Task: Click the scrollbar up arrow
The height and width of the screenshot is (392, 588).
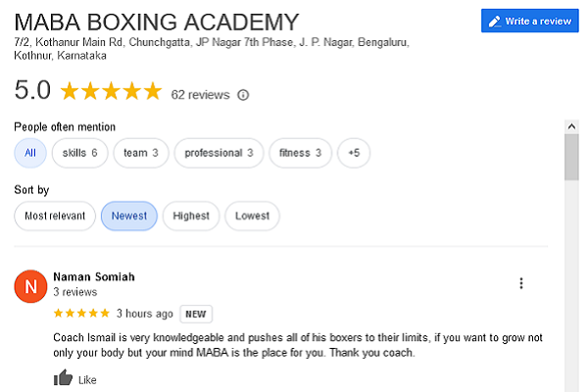Action: [x=571, y=126]
